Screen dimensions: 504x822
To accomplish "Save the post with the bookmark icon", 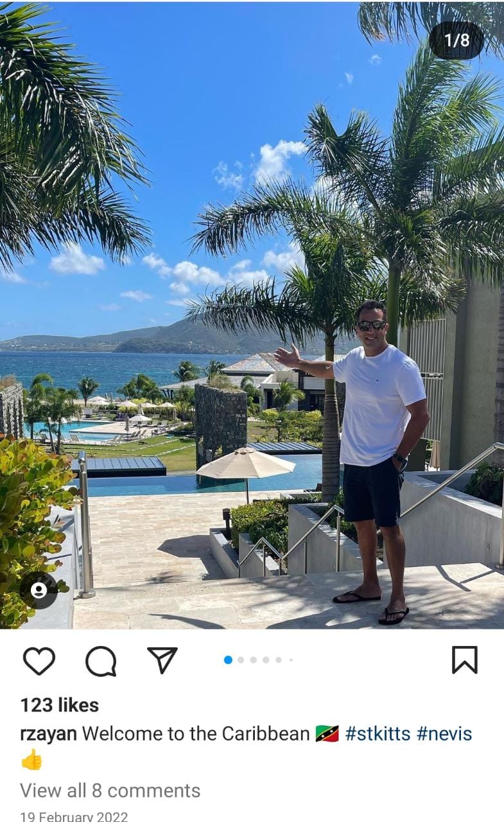I will pyautogui.click(x=464, y=660).
